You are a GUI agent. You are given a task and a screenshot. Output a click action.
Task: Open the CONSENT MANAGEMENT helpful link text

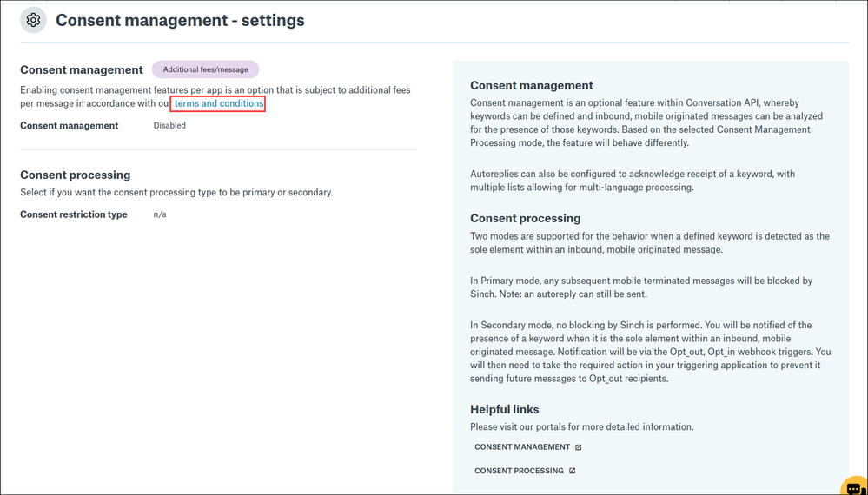tap(521, 447)
